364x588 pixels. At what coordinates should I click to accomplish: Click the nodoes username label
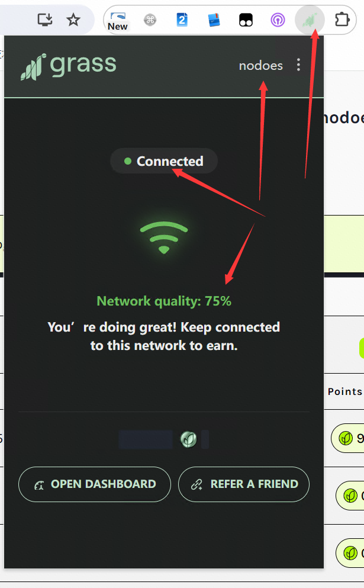pyautogui.click(x=260, y=66)
